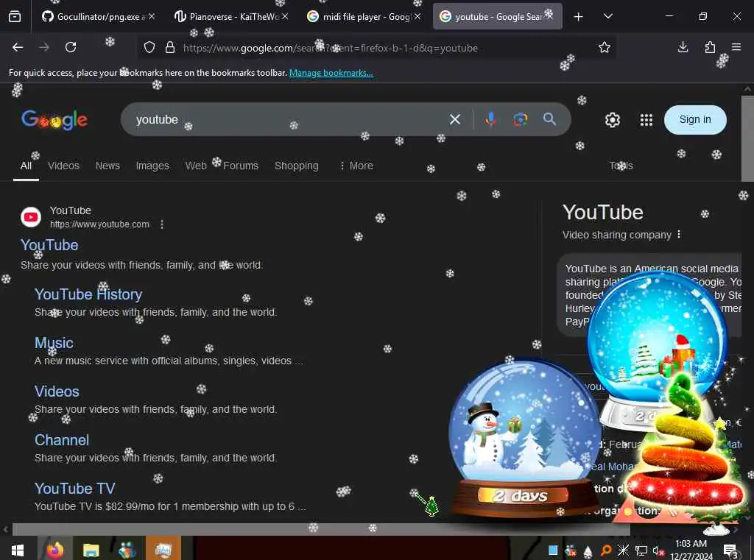Open YouTube result three-dot options

[162, 224]
